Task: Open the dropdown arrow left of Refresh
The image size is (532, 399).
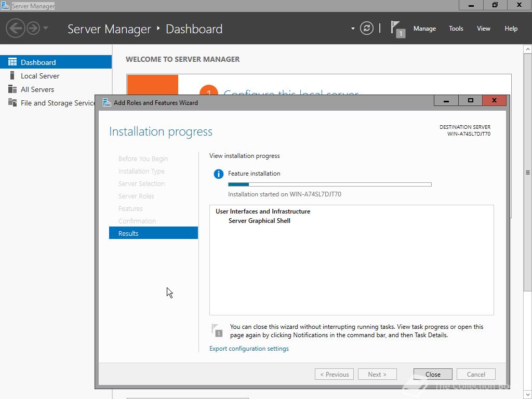Action: pos(353,29)
